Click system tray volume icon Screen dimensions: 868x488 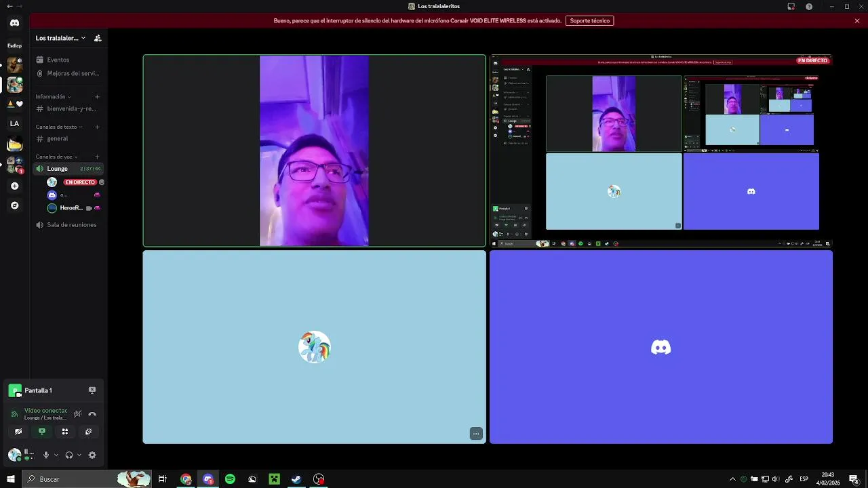[776, 479]
